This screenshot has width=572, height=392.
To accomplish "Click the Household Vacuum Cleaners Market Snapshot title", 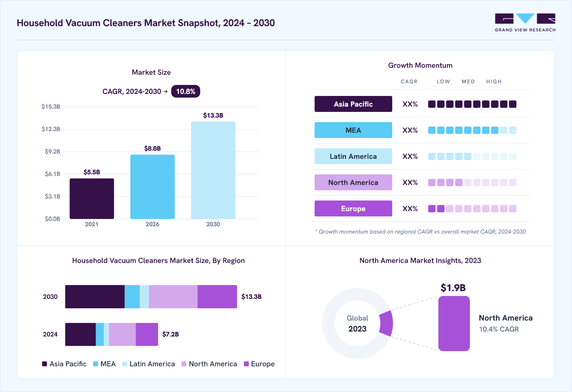I will point(146,23).
